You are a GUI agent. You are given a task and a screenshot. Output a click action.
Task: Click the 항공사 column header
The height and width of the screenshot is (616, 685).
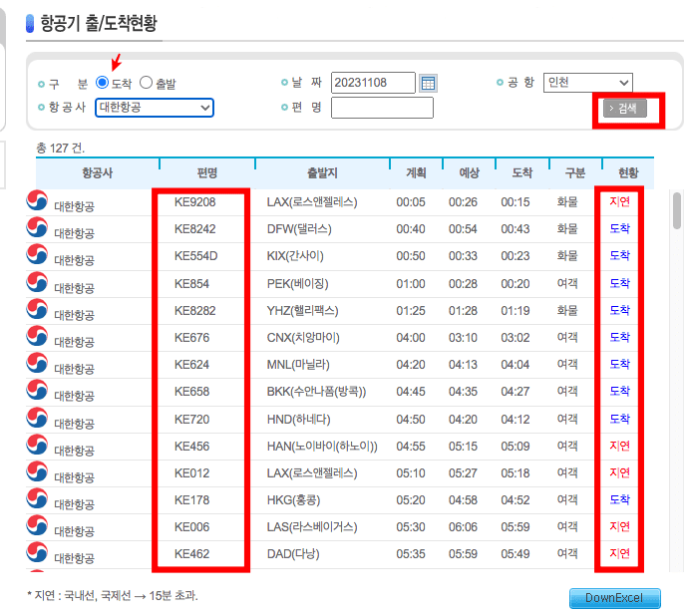pyautogui.click(x=98, y=172)
